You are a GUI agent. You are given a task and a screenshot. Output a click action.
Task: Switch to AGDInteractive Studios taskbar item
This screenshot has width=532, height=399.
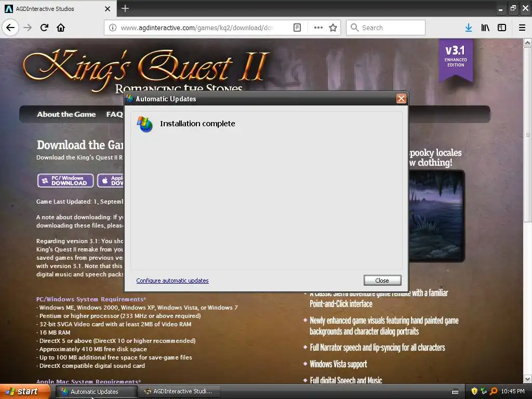[180, 392]
